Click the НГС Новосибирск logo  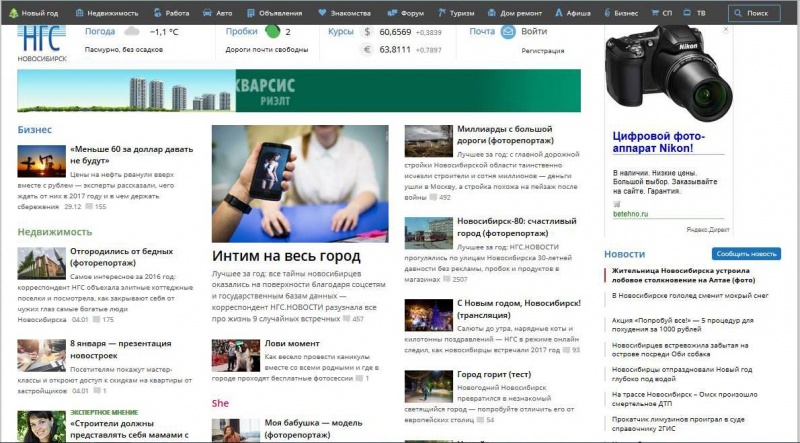42,44
